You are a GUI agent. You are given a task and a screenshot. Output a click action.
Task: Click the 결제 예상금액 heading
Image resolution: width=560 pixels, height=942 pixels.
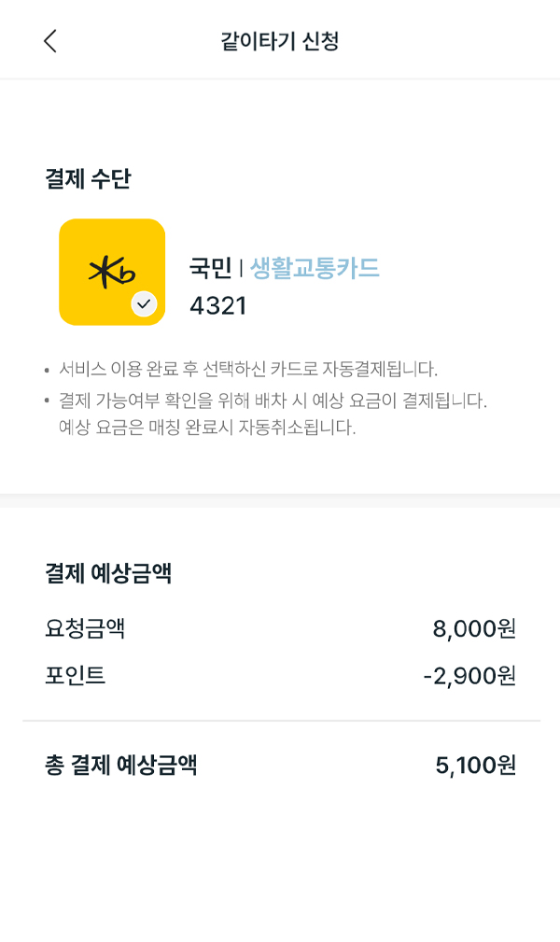[x=109, y=573]
